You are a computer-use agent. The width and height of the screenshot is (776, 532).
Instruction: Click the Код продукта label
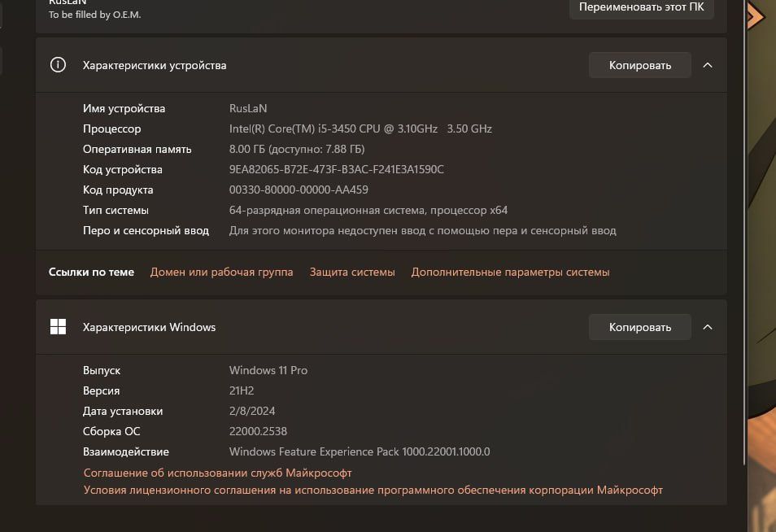click(118, 190)
